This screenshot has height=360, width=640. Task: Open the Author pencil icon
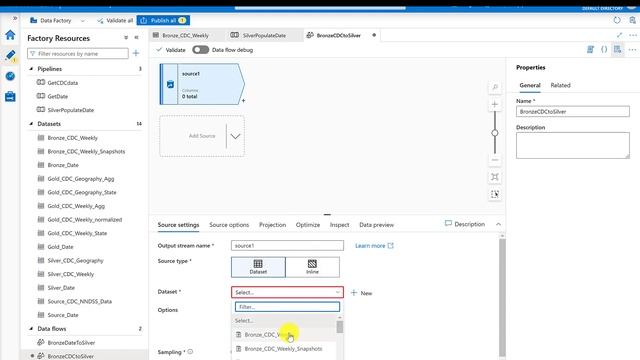[x=10, y=56]
